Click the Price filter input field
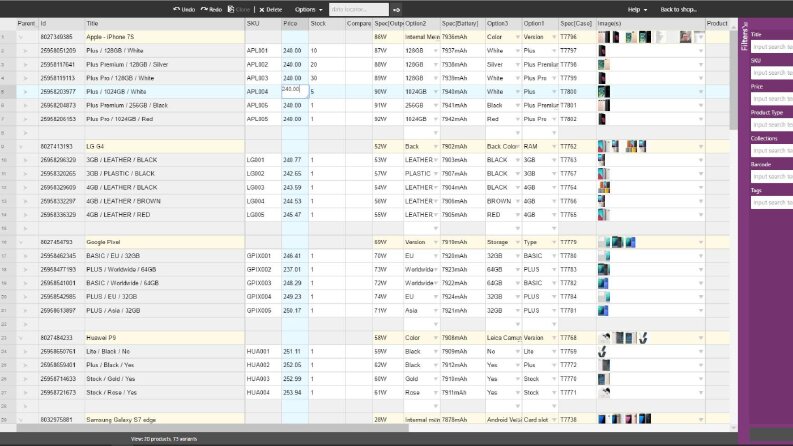 [772, 99]
